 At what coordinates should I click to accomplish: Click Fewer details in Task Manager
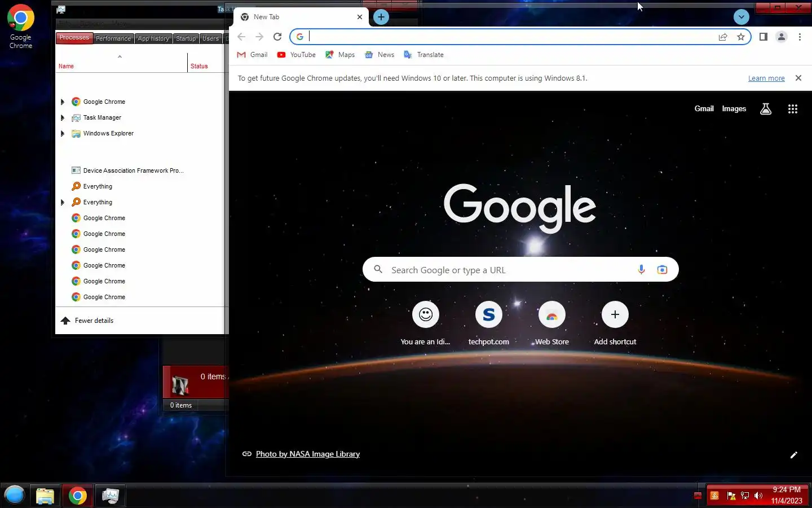[87, 321]
